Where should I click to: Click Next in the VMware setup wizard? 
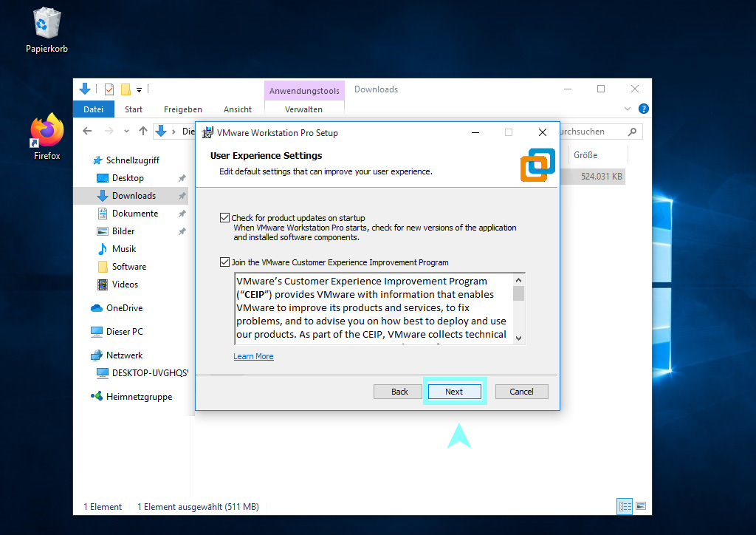(x=455, y=391)
